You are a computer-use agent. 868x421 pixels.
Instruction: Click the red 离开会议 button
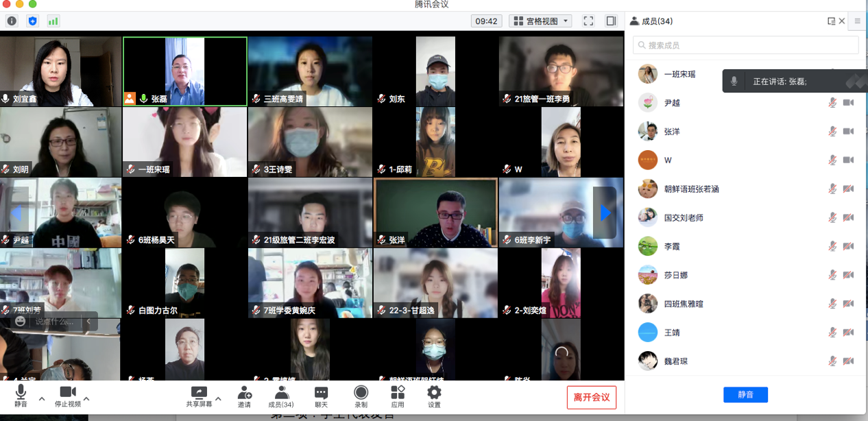tap(591, 398)
